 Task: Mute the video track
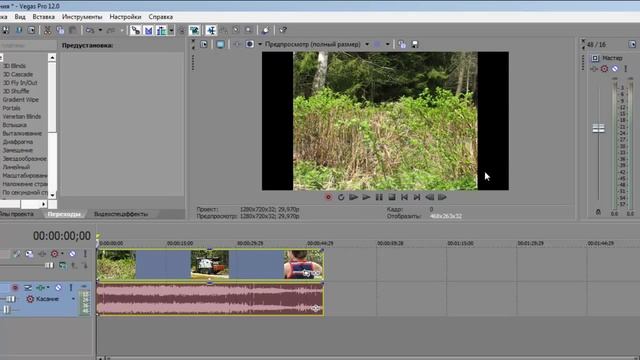[x=72, y=254]
